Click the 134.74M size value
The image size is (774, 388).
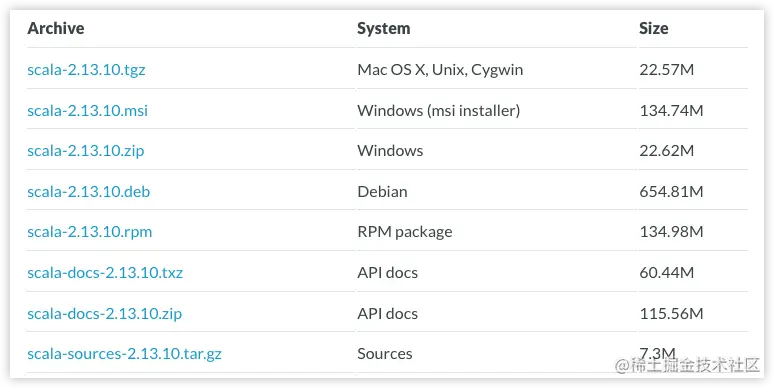[671, 110]
